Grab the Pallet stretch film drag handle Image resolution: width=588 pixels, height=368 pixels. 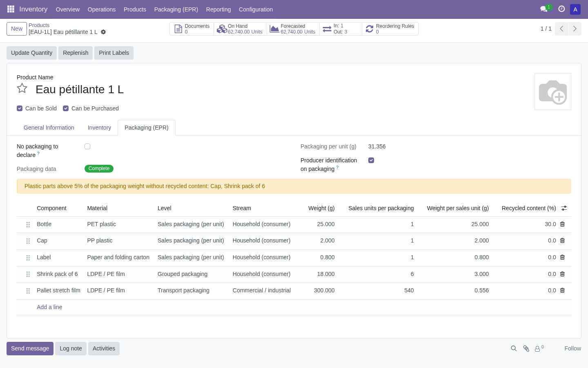point(28,291)
